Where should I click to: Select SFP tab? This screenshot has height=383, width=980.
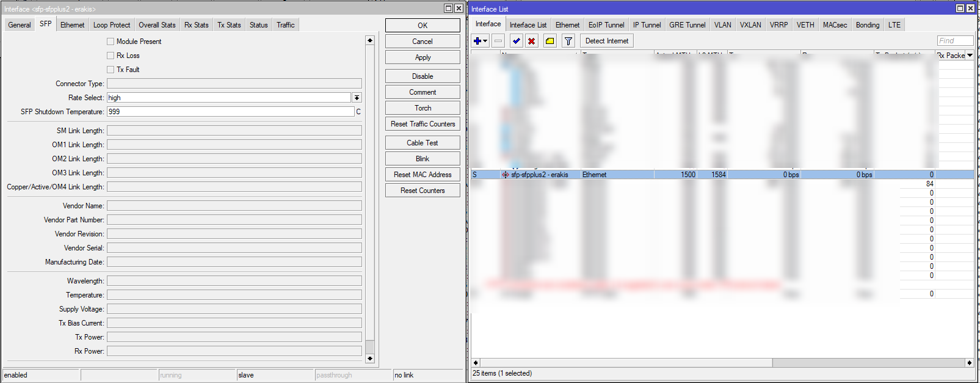point(46,24)
